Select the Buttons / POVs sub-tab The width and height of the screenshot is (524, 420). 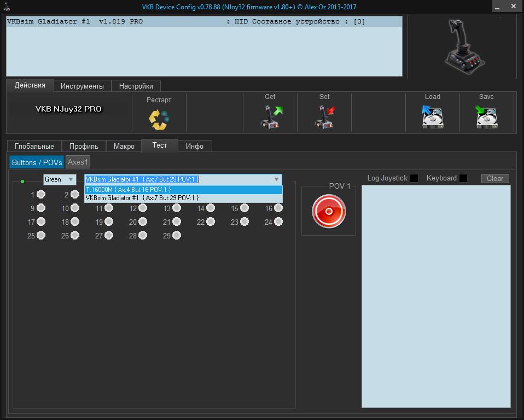click(x=37, y=162)
